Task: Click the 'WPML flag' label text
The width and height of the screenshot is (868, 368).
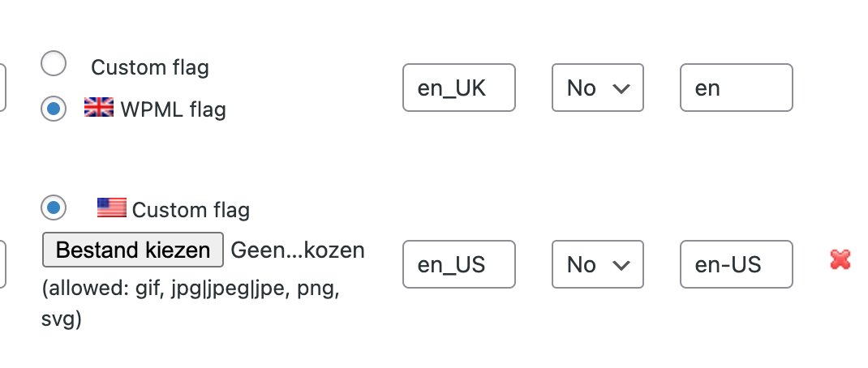Action: tap(174, 109)
